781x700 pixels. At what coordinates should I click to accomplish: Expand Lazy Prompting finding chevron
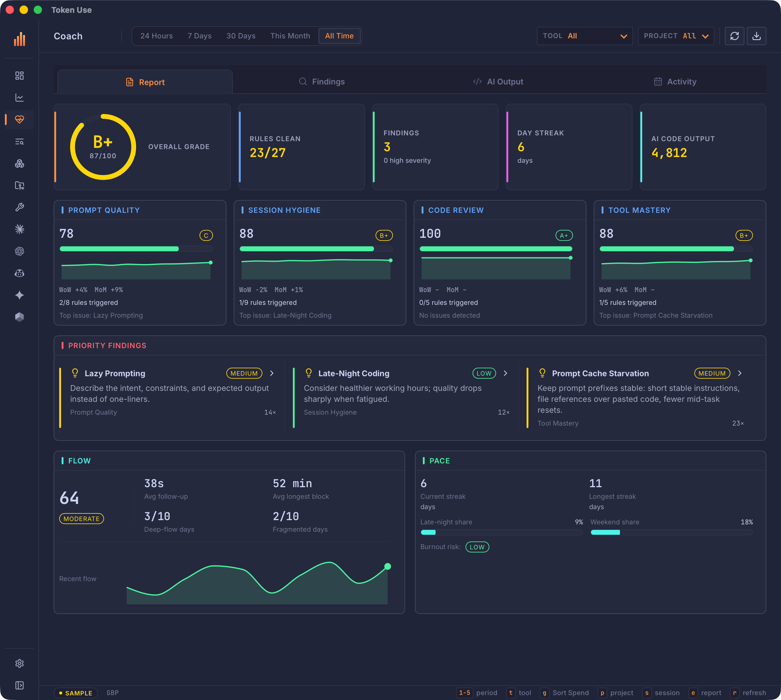coord(272,373)
